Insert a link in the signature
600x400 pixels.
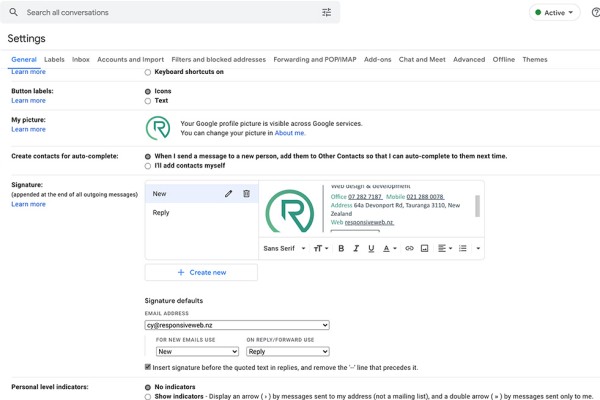(x=409, y=248)
